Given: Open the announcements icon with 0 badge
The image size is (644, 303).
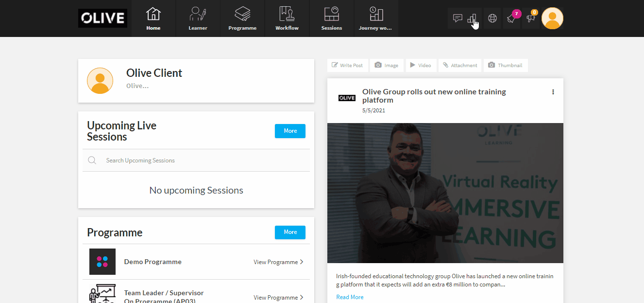Looking at the screenshot, I should [x=530, y=18].
